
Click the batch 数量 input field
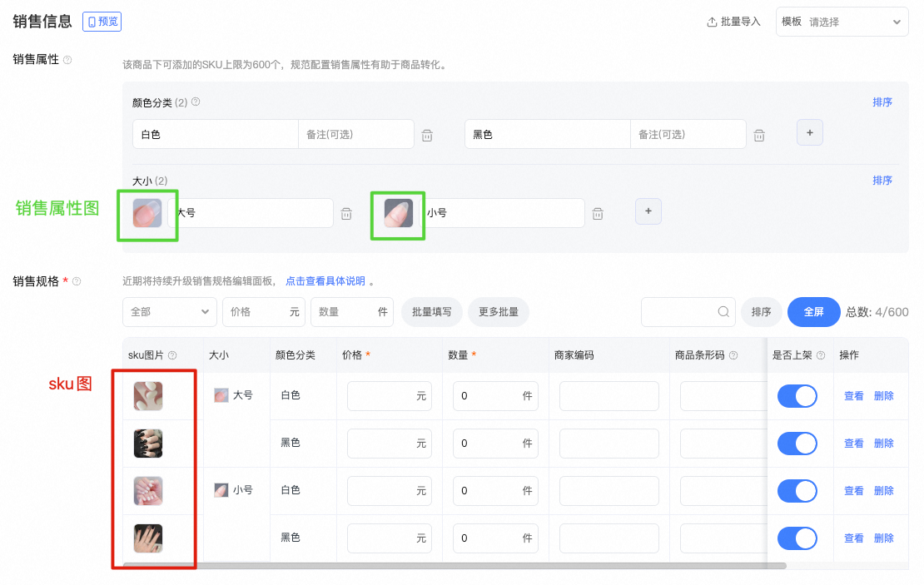(x=352, y=312)
